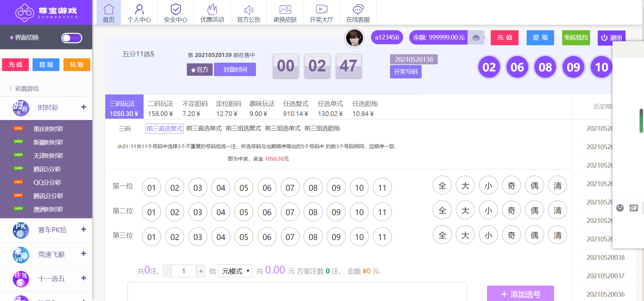This screenshot has width=644, height=301.
Task: Open 在线客服 chat bubble icon
Action: tap(358, 9)
